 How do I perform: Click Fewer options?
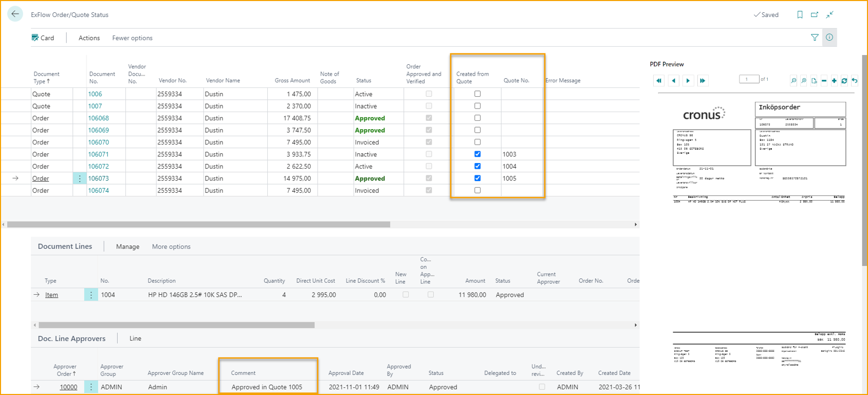click(132, 38)
